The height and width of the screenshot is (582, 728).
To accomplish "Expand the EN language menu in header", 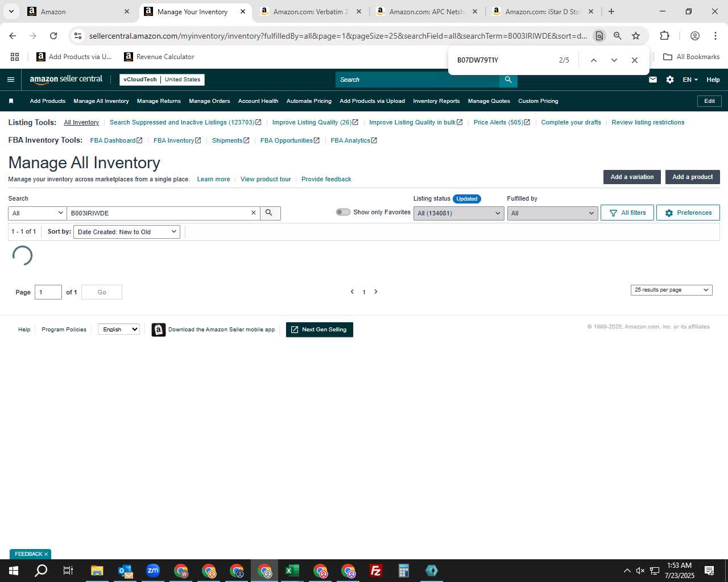I will 690,80.
